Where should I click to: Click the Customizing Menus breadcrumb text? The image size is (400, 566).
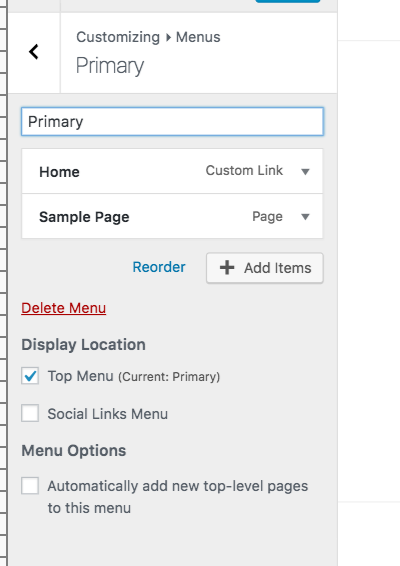pyautogui.click(x=148, y=37)
